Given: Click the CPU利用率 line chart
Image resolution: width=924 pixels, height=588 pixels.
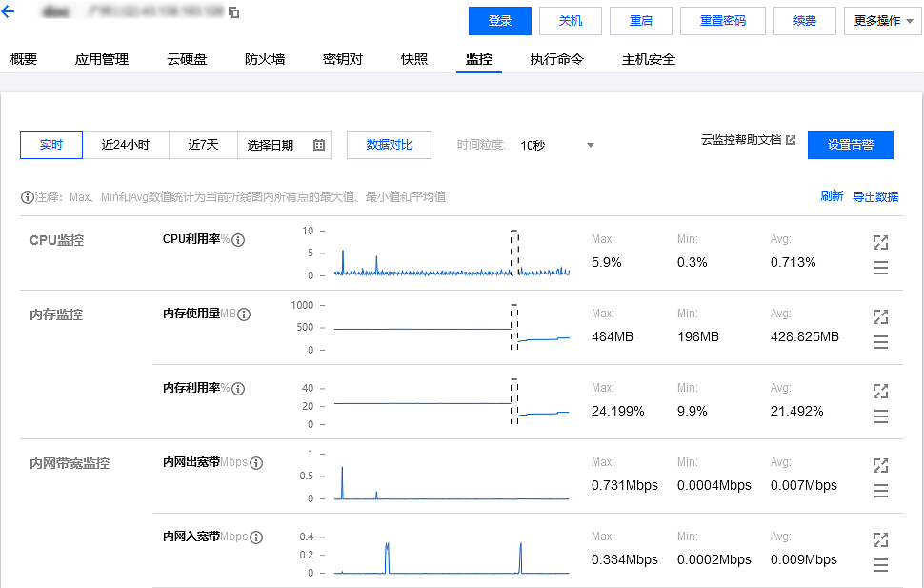Looking at the screenshot, I should (452, 253).
